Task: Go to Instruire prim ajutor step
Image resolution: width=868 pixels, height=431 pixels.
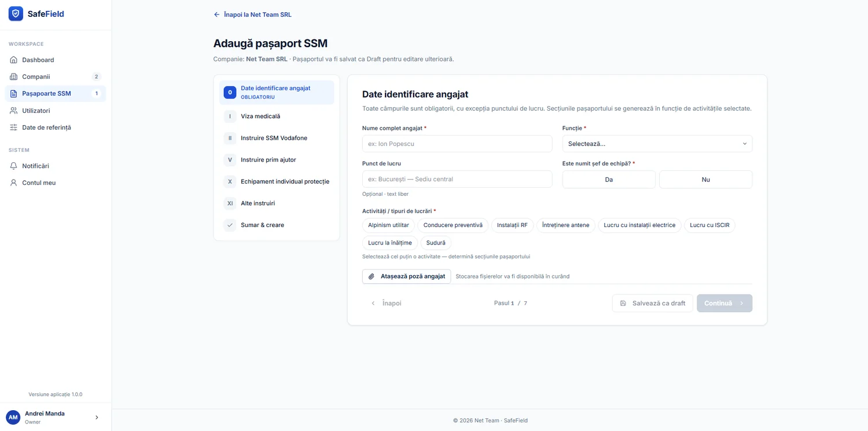Action: (277, 160)
